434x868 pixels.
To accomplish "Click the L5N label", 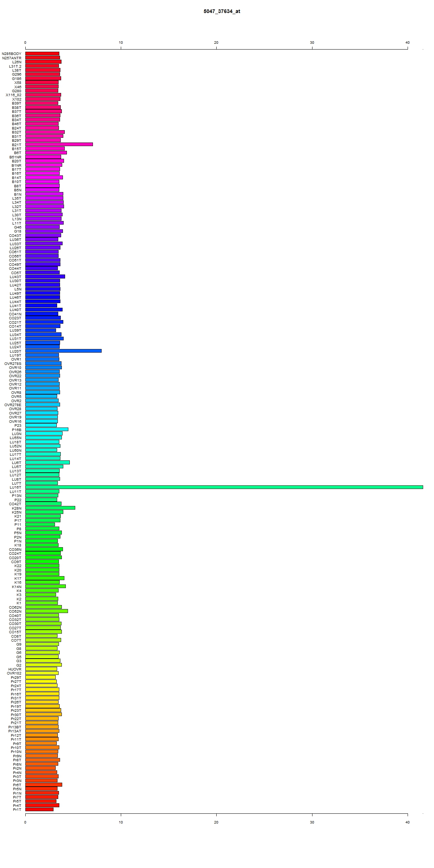I will [x=18, y=289].
